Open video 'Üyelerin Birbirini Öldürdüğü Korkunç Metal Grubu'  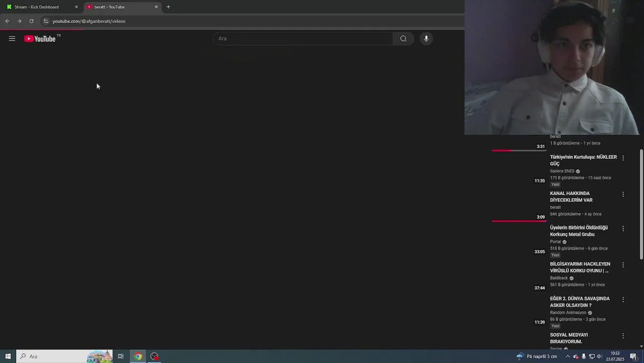579,231
